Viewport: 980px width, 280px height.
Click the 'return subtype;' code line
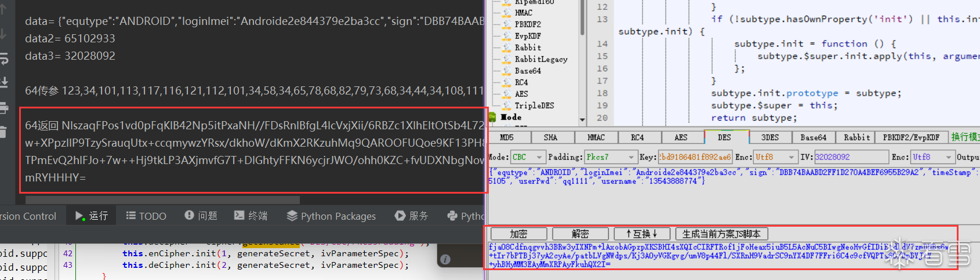754,118
